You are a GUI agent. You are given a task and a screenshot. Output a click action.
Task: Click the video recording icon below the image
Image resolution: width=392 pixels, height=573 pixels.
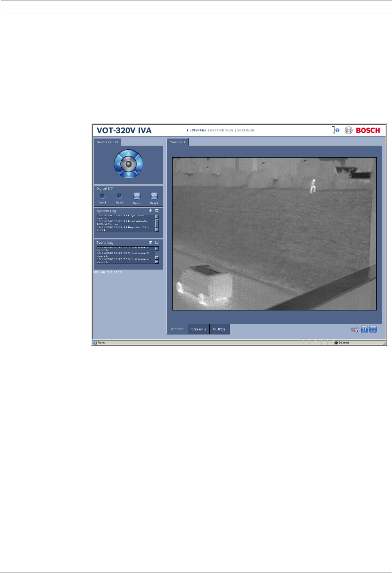pyautogui.click(x=354, y=330)
